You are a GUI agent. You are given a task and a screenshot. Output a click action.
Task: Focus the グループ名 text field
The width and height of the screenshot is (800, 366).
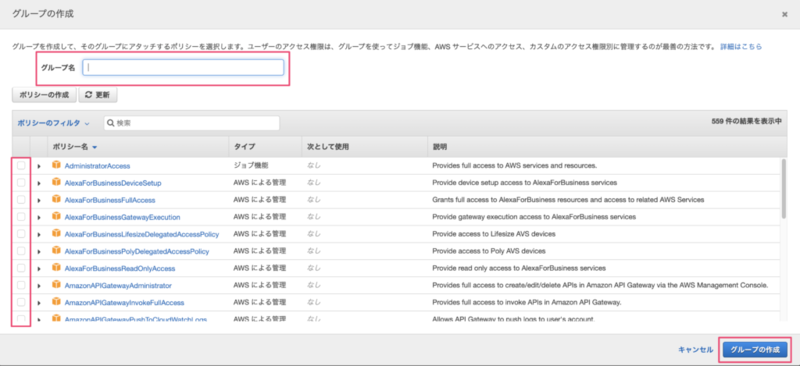tap(183, 67)
